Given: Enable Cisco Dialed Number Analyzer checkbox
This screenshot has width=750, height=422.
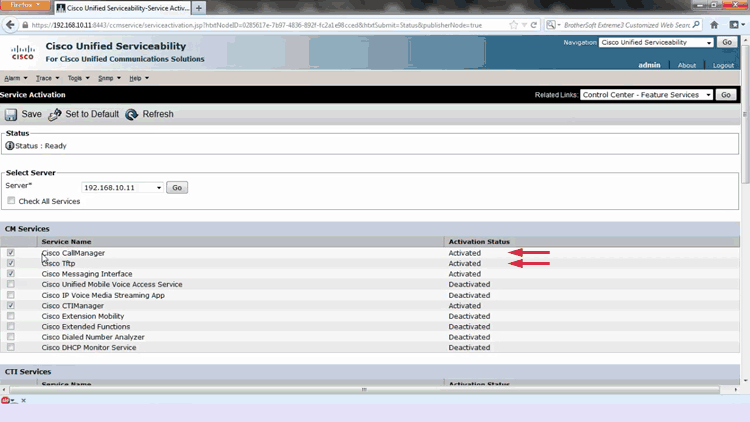Looking at the screenshot, I should [11, 337].
